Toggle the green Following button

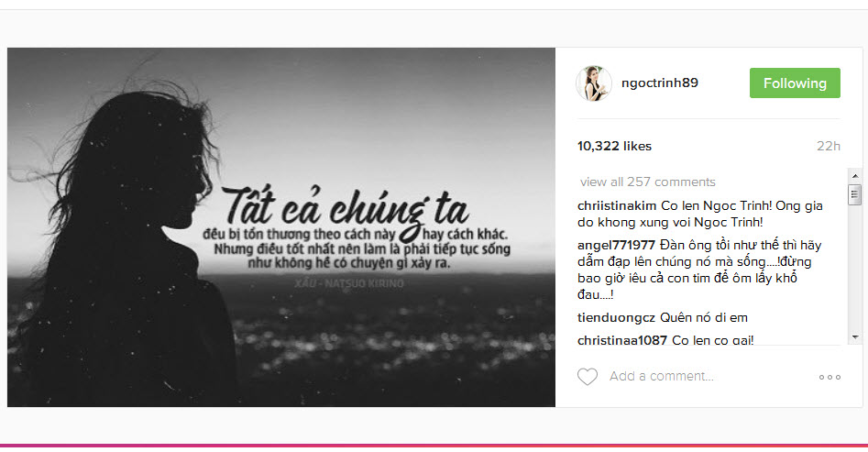[x=795, y=83]
